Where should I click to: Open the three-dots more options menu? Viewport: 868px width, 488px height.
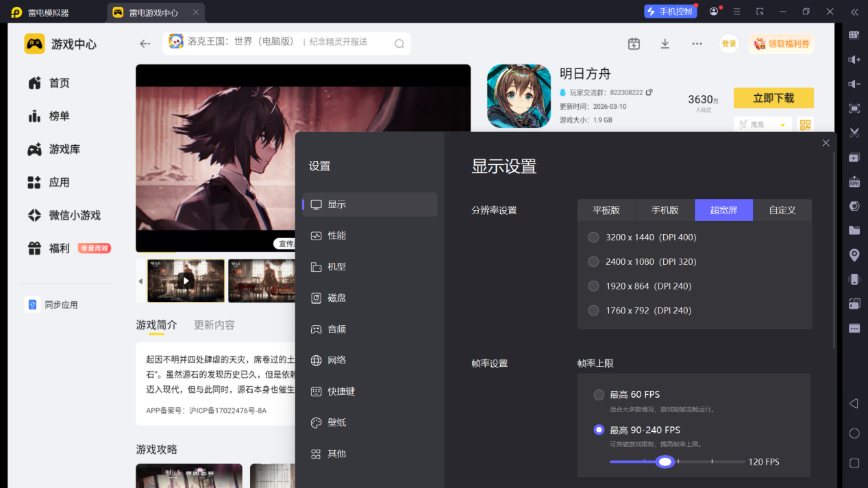tap(697, 44)
